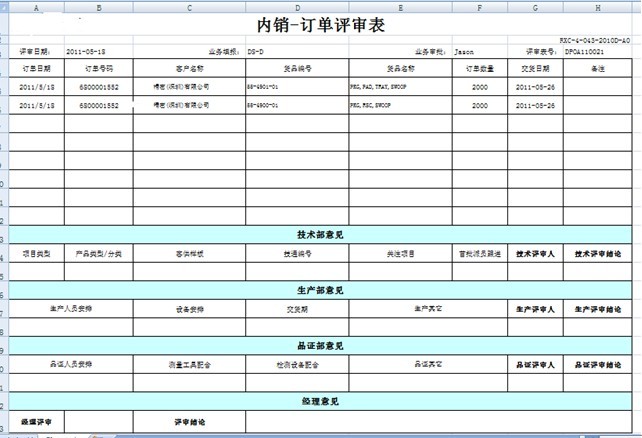
Task: Select the 客户名称 header cell
Action: tap(189, 68)
